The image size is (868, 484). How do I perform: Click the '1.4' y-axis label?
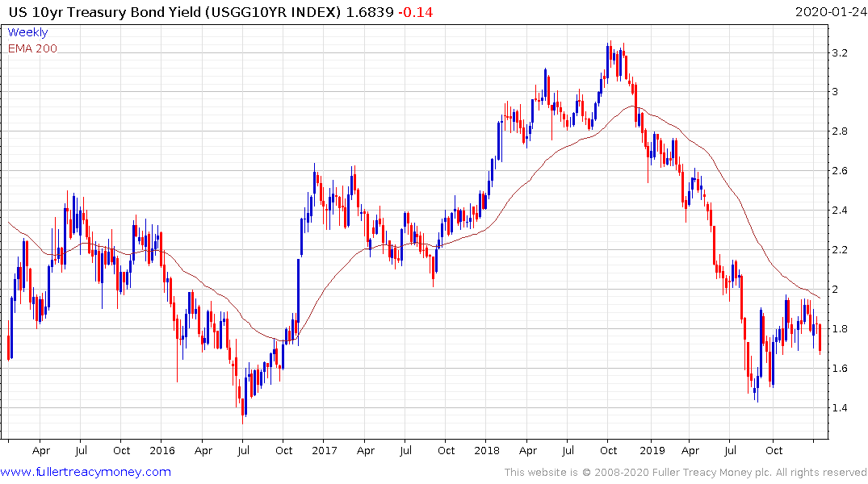840,408
